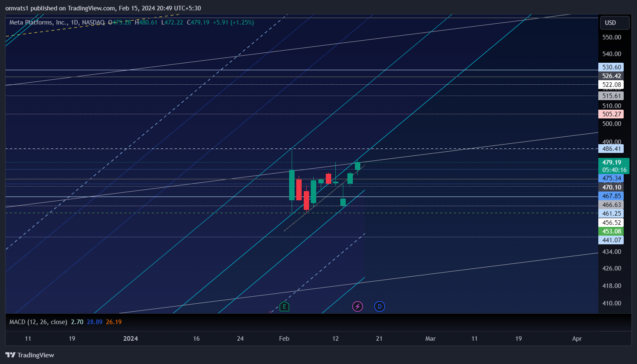The height and width of the screenshot is (364, 637).
Task: Click the 550.00 price scale tick
Action: coord(612,37)
